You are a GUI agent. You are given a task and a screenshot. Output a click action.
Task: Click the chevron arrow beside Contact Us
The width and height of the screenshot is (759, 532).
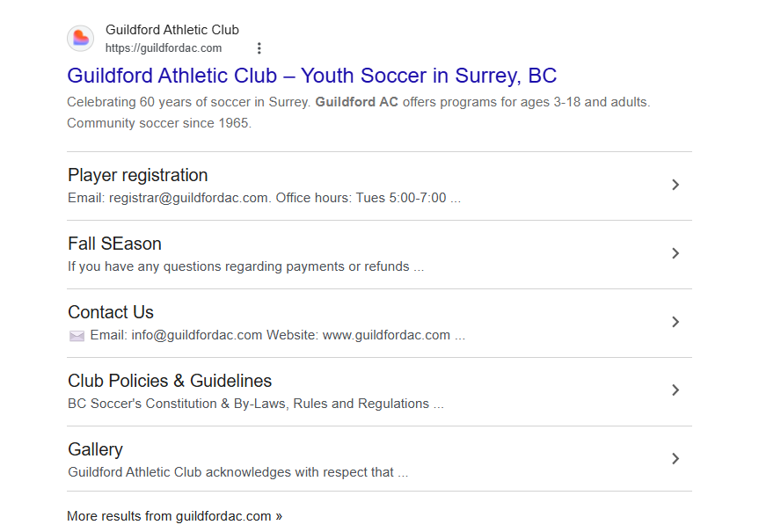675,322
